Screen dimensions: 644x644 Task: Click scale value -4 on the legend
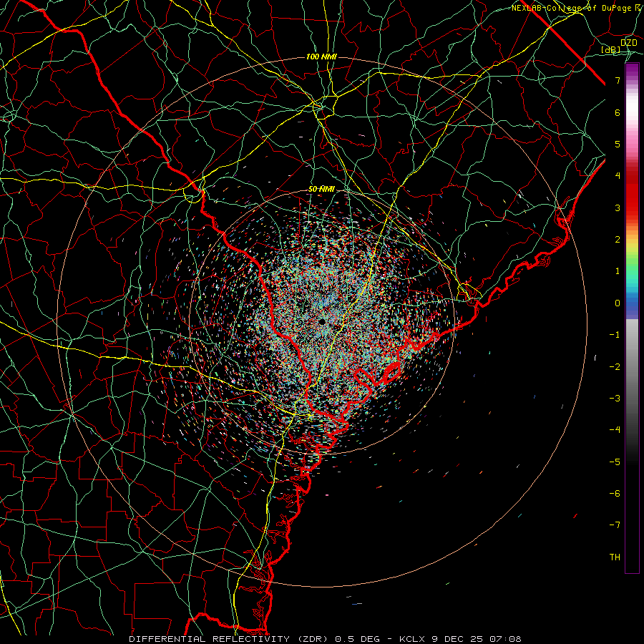(x=615, y=430)
